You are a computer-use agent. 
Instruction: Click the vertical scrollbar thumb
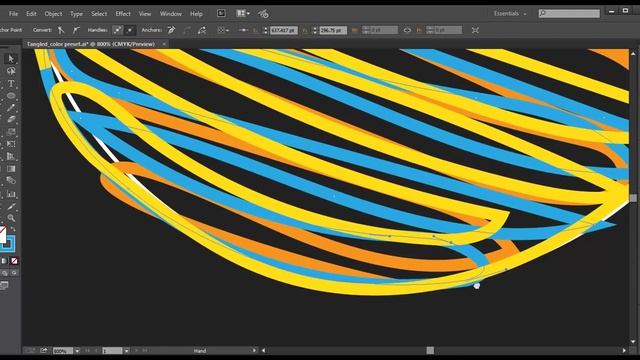point(633,198)
